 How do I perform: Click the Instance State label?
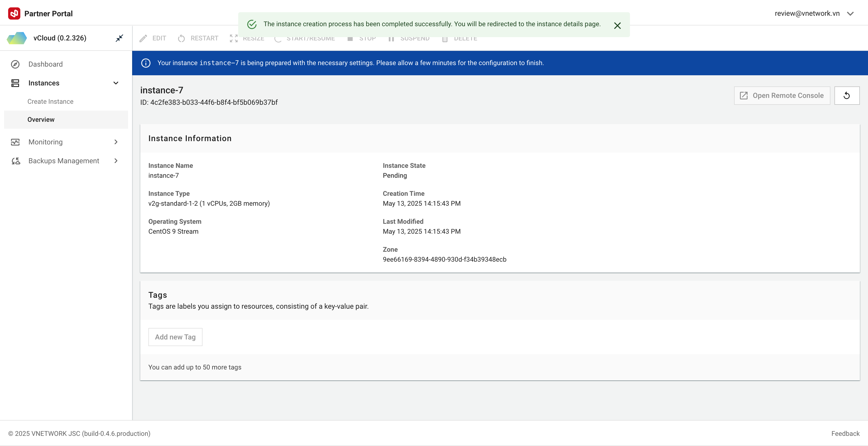404,166
